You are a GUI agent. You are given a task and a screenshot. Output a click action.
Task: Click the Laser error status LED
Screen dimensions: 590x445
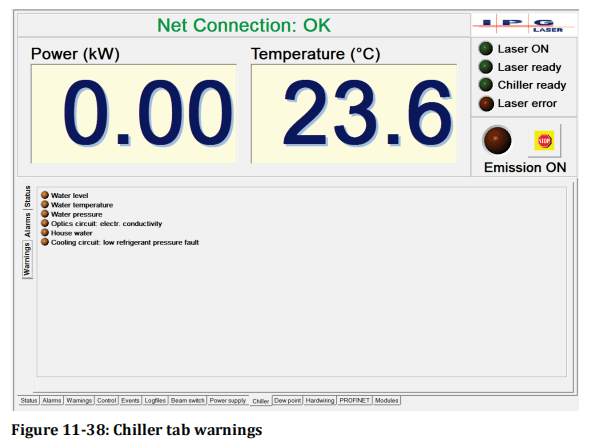pyautogui.click(x=486, y=103)
